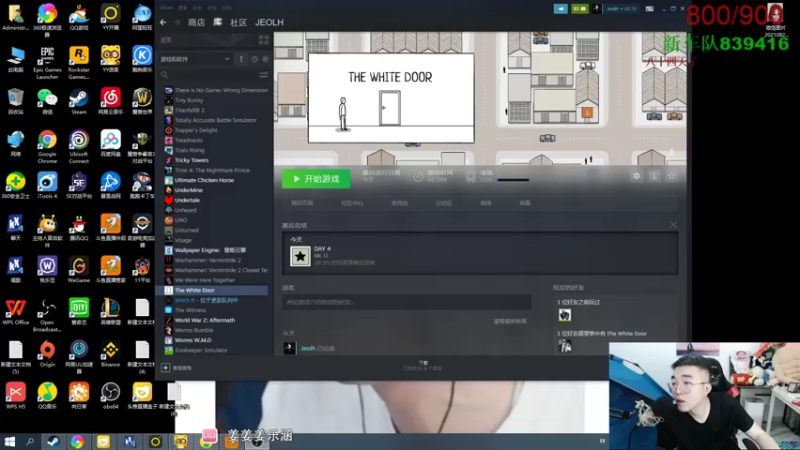The width and height of the screenshot is (800, 450).
Task: Toggle the recent-activity clock filter
Action: 255,59
